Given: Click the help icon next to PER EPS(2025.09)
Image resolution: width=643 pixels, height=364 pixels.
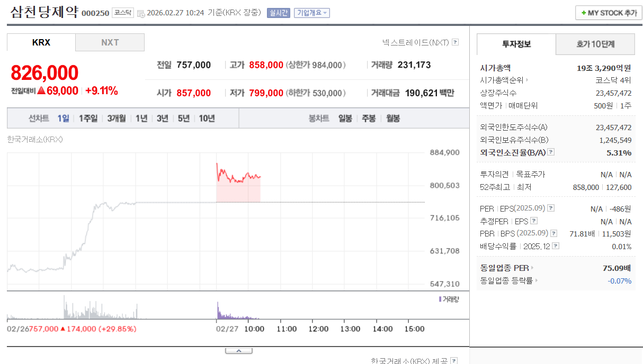Looking at the screenshot, I should (x=551, y=208).
